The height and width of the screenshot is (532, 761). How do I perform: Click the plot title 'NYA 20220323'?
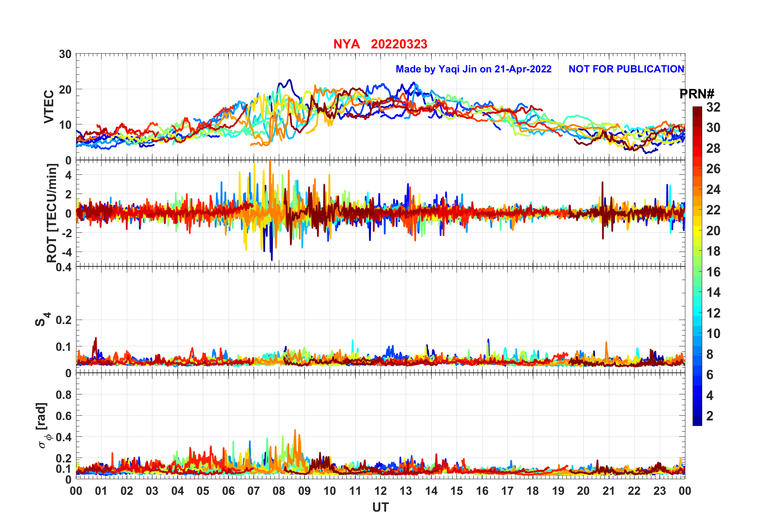pyautogui.click(x=380, y=44)
